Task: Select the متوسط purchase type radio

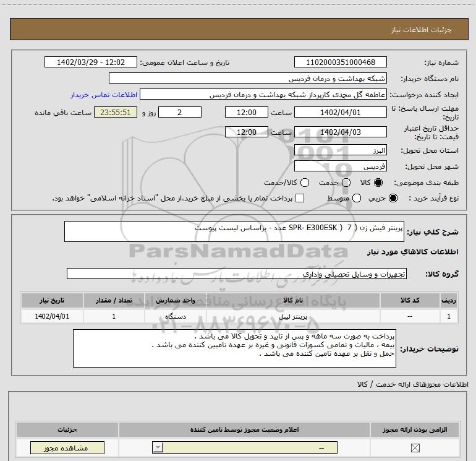Action: [357, 198]
